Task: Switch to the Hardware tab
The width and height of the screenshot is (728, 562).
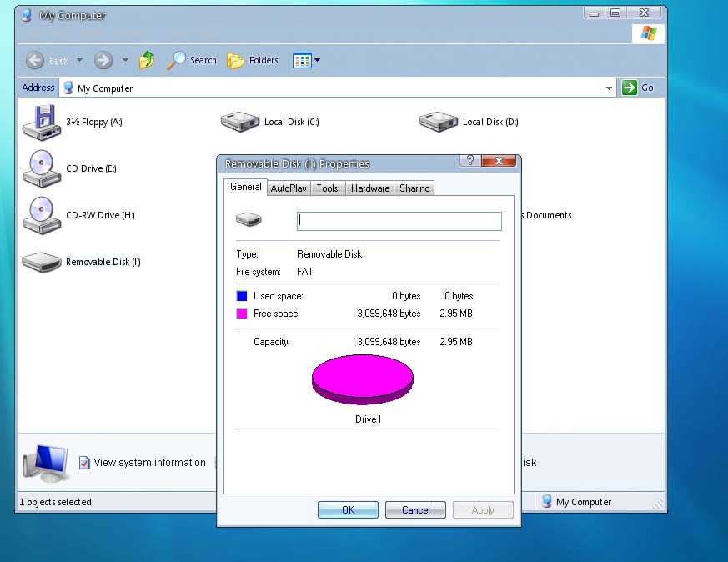Action: coord(370,188)
